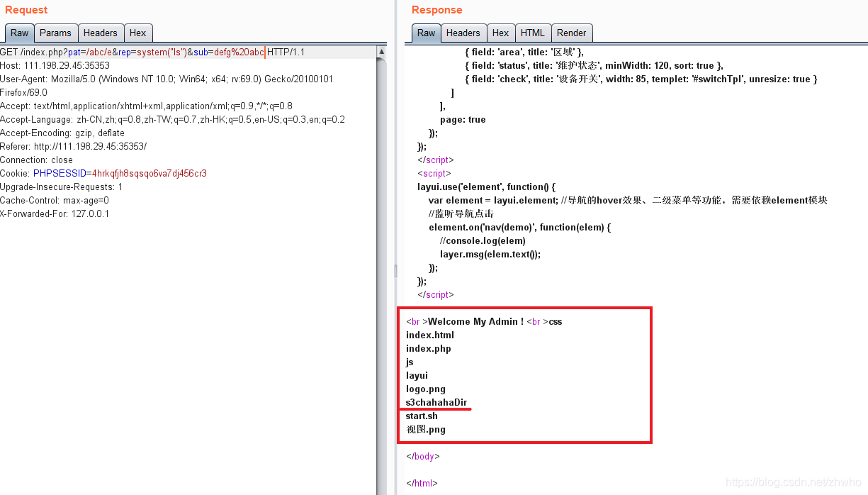Click start.sh in response output
Image resolution: width=868 pixels, height=495 pixels.
[x=422, y=416]
